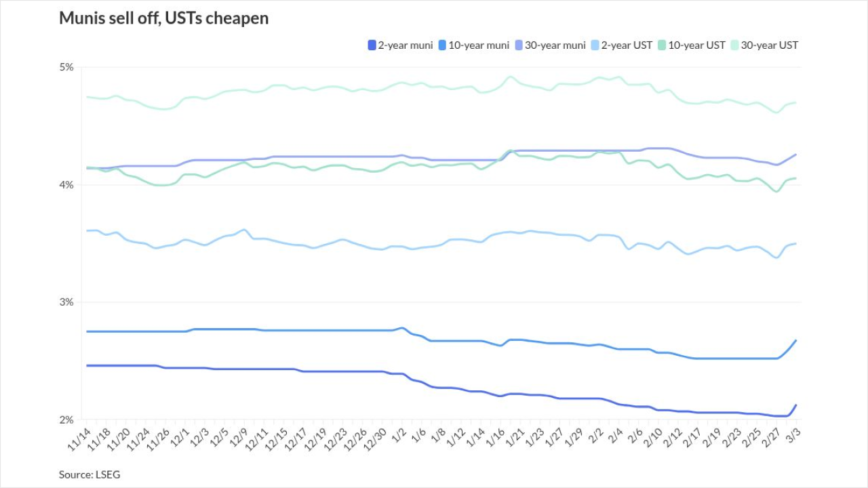This screenshot has height=488, width=868.
Task: Click the chart title 'Munis sell off, USTs cheapen'
Action: point(163,18)
